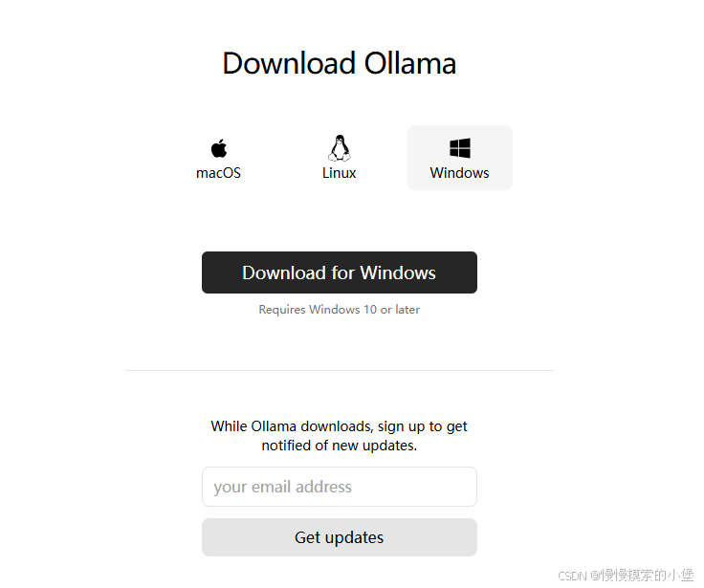
Task: Click the Chinese author name in watermark
Action: pyautogui.click(x=648, y=576)
